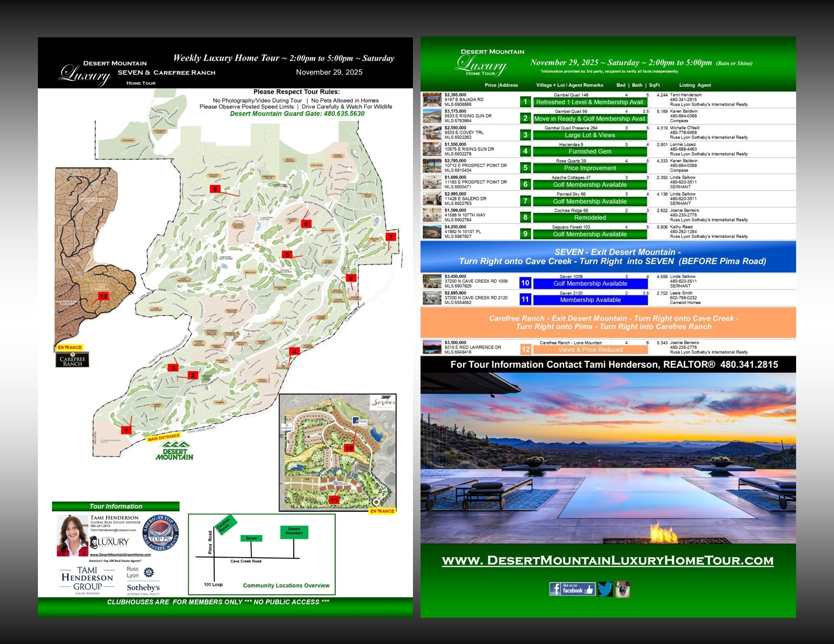
Task: Click the green 'Seven' label in locations overview
Action: (x=251, y=538)
